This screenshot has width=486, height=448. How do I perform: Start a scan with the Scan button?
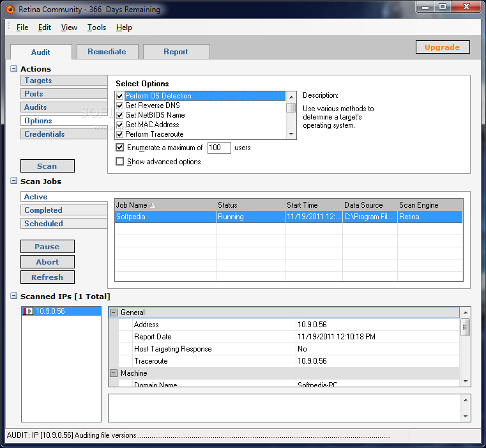coord(47,166)
